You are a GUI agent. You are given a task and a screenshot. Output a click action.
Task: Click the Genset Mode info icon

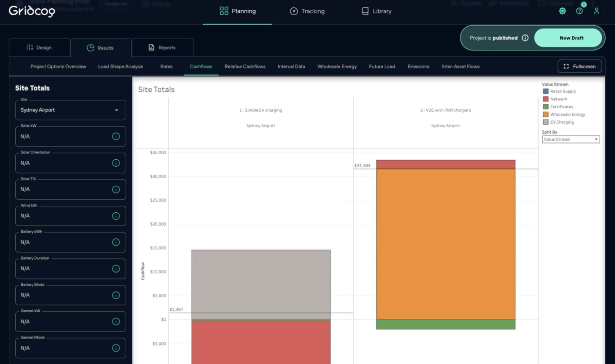pos(116,348)
